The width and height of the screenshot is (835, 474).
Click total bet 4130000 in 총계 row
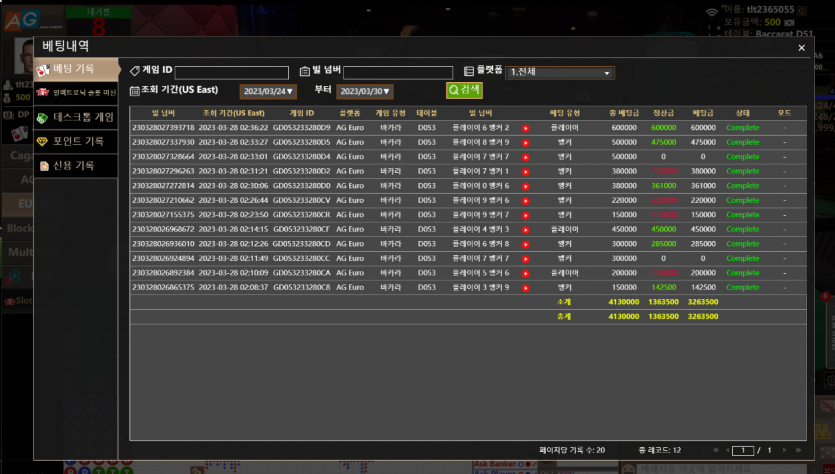click(624, 316)
